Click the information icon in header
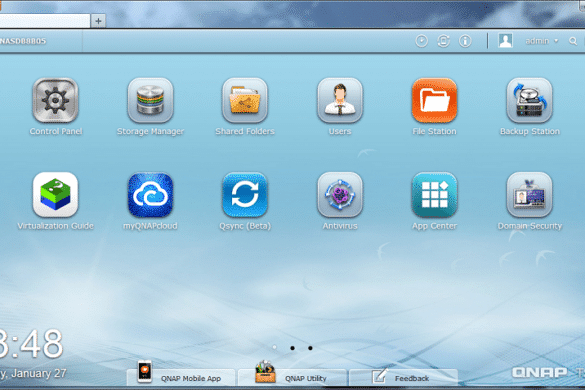 point(465,41)
